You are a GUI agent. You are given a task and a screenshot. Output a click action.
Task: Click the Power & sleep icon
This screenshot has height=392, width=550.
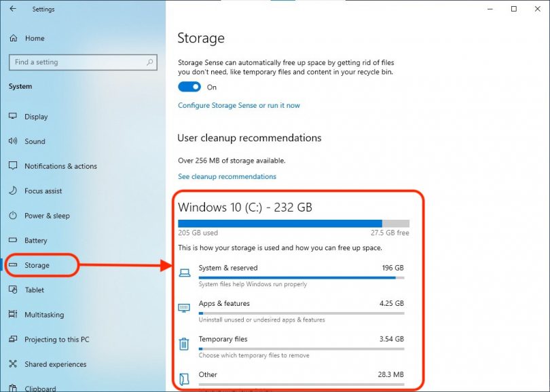coord(13,216)
